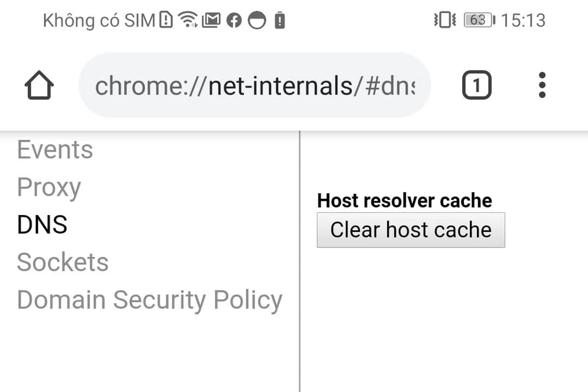Highlight the currently active DNS section
Viewport: 588px width, 392px height.
[x=42, y=225]
